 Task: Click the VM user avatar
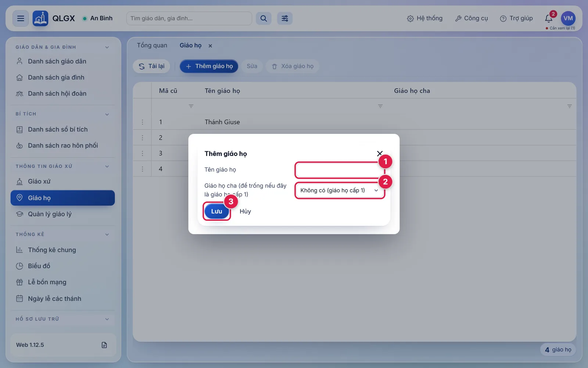click(568, 18)
